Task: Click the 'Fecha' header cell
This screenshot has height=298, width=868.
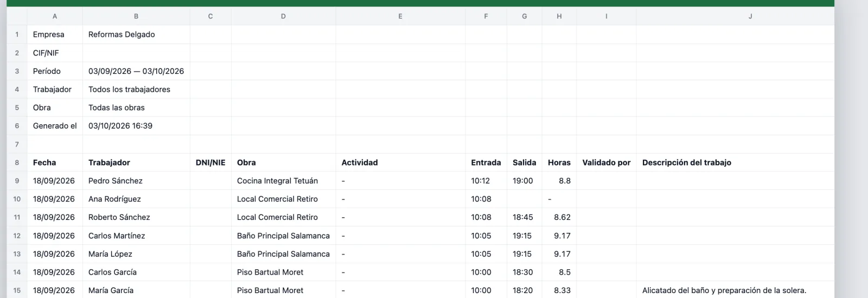Action: click(x=55, y=162)
